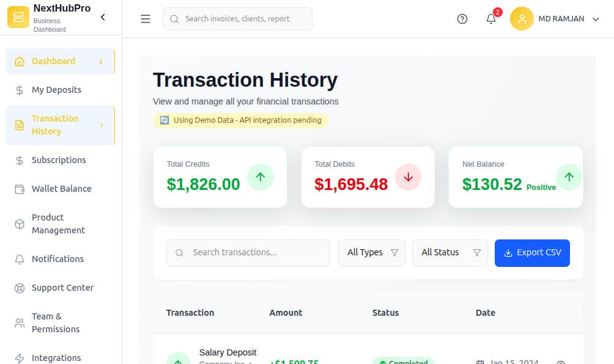Open the All Status filter dropdown
The width and height of the screenshot is (614, 364).
(x=449, y=252)
